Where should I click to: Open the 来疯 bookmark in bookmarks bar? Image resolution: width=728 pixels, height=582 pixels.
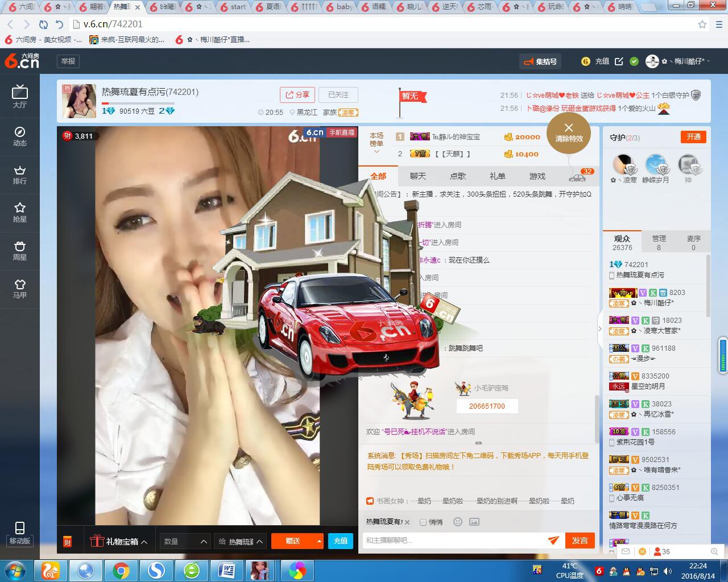pos(127,40)
